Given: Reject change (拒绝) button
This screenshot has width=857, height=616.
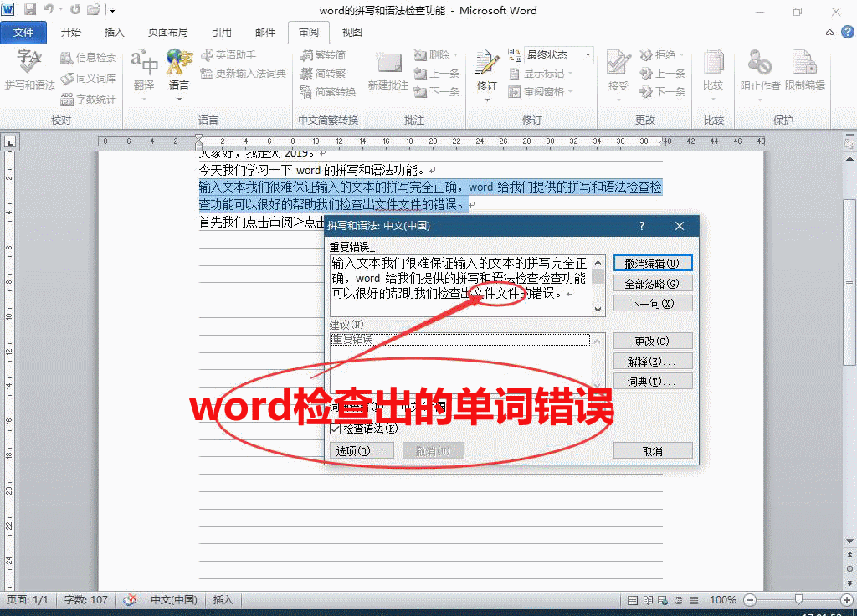Looking at the screenshot, I should coord(657,54).
